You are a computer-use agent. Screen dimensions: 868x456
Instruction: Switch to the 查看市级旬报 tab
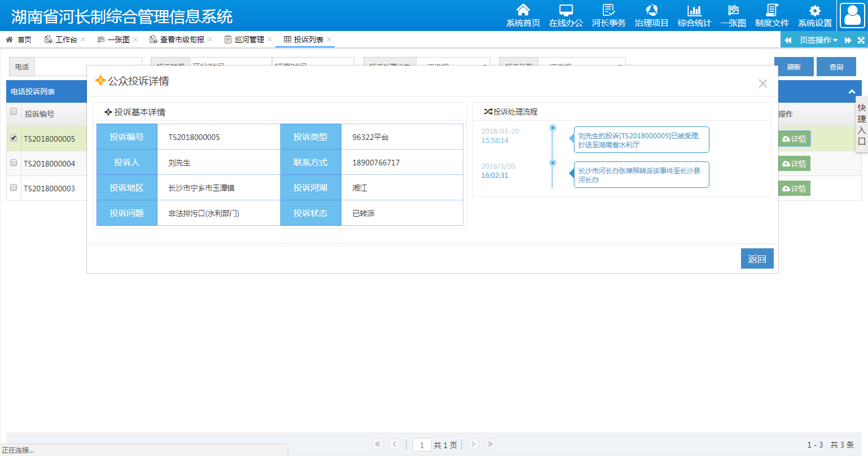click(177, 40)
